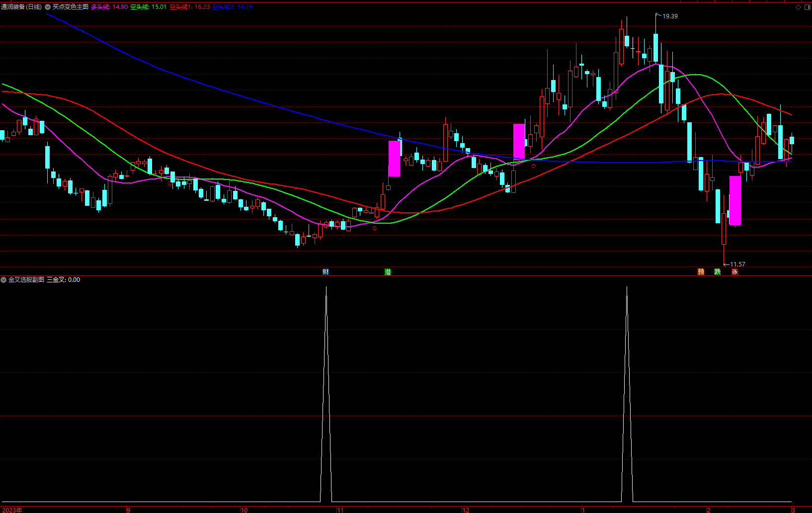Click the month 12 time axis marker
Viewport: 812px width, 513px height.
(466, 510)
